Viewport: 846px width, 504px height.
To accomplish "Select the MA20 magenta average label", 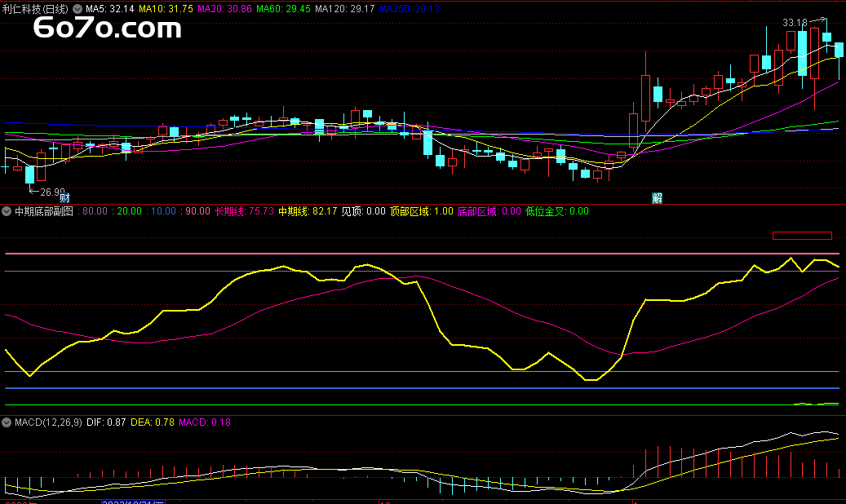I will tap(225, 8).
